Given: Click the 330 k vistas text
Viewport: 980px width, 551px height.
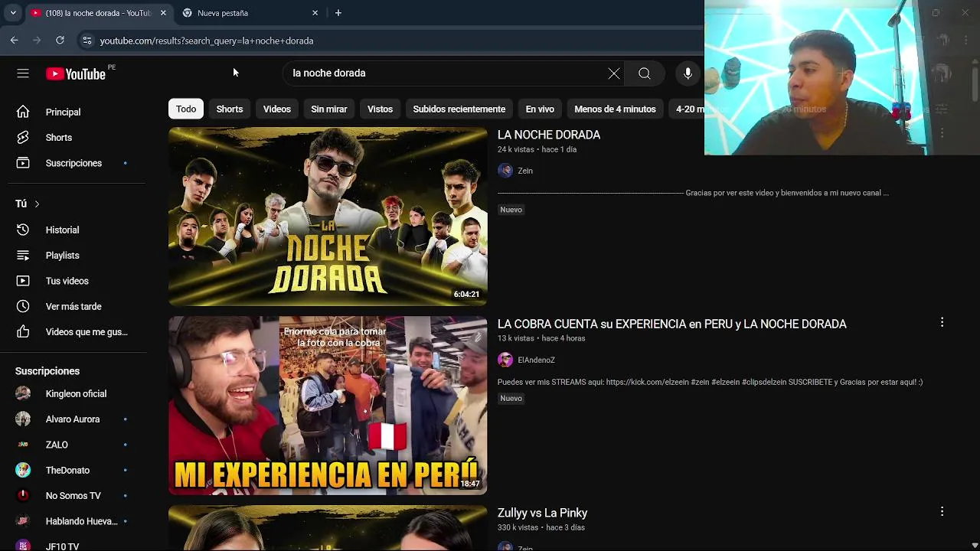Looking at the screenshot, I should click(x=518, y=527).
